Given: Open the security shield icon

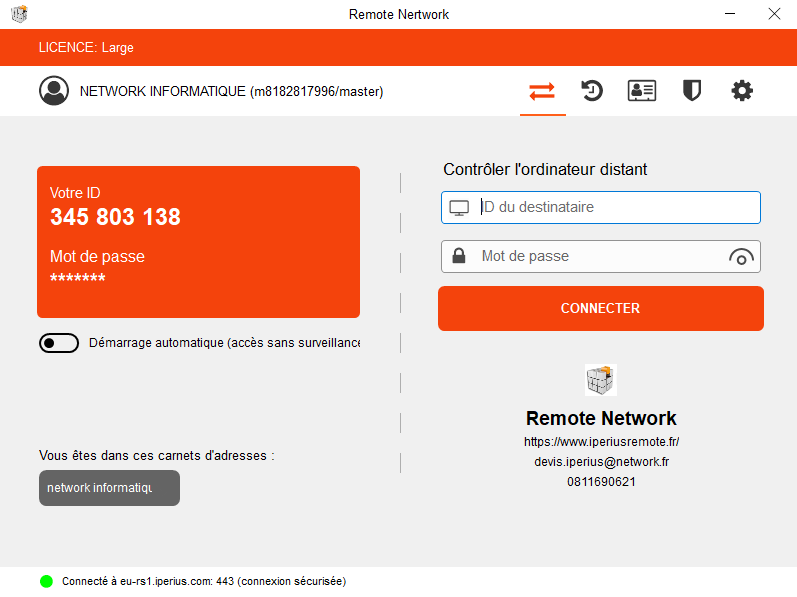Looking at the screenshot, I should [691, 91].
